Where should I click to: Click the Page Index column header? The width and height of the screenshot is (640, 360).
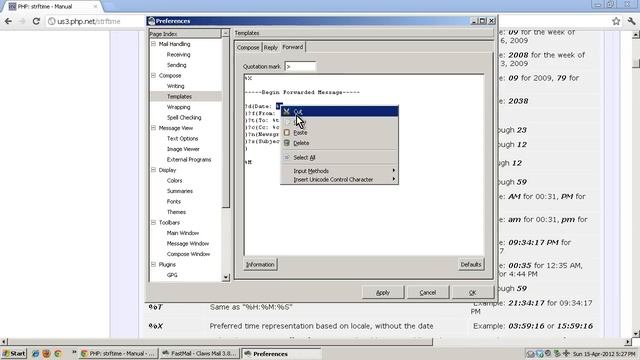pyautogui.click(x=185, y=33)
